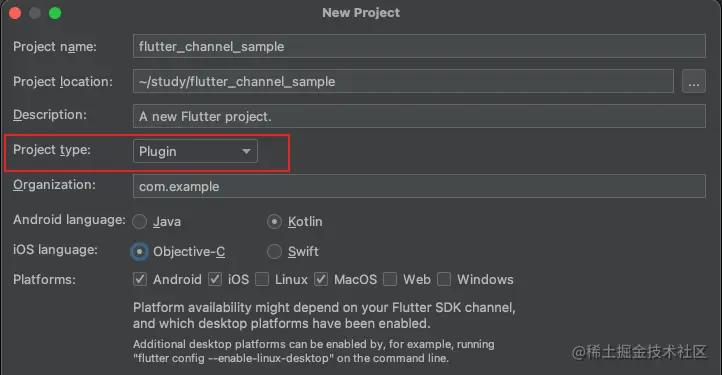722x375 pixels.
Task: Enable the Web platform checkbox
Action: pos(390,279)
